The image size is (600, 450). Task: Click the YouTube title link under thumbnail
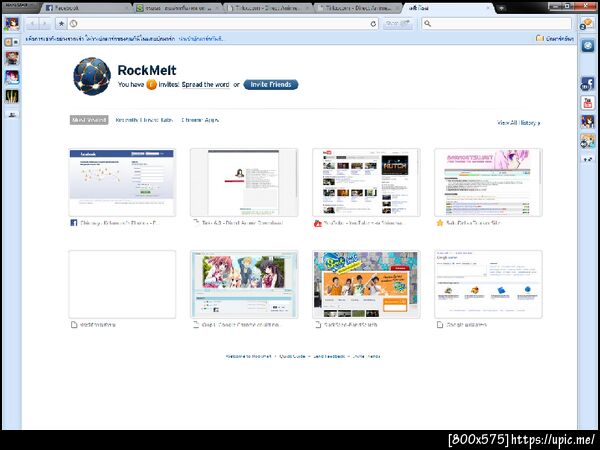point(363,223)
